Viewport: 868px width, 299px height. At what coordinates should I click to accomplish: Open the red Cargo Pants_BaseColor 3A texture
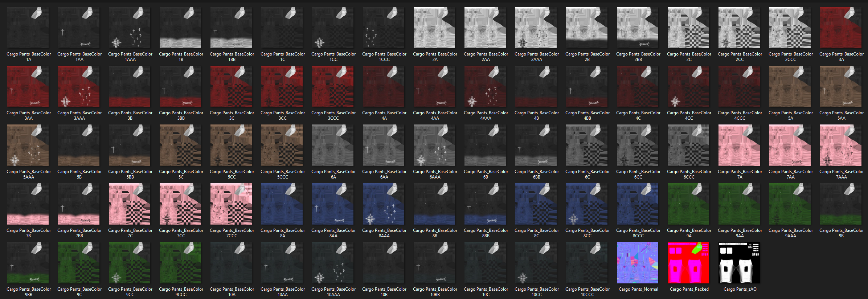pos(841,28)
